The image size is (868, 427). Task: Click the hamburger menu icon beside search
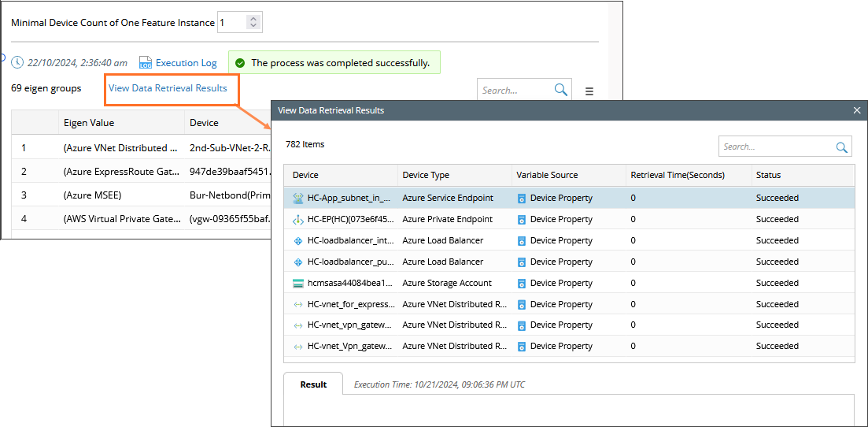(x=589, y=91)
